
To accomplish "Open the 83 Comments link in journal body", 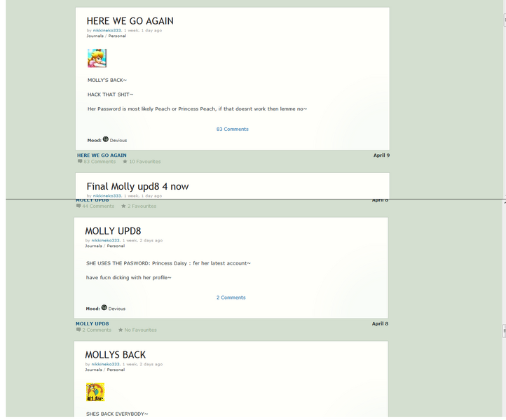I will (x=233, y=129).
